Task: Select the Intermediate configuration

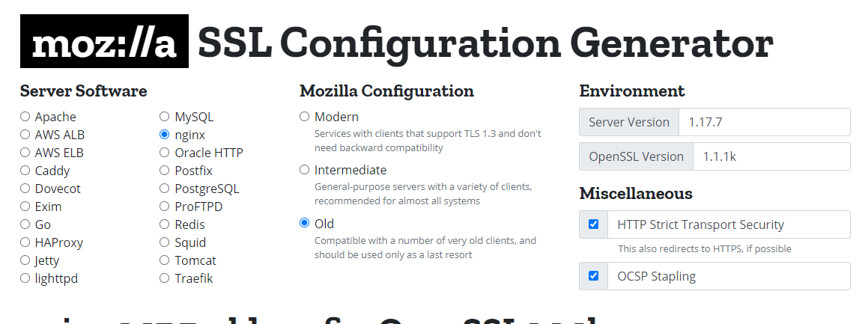Action: click(x=304, y=170)
